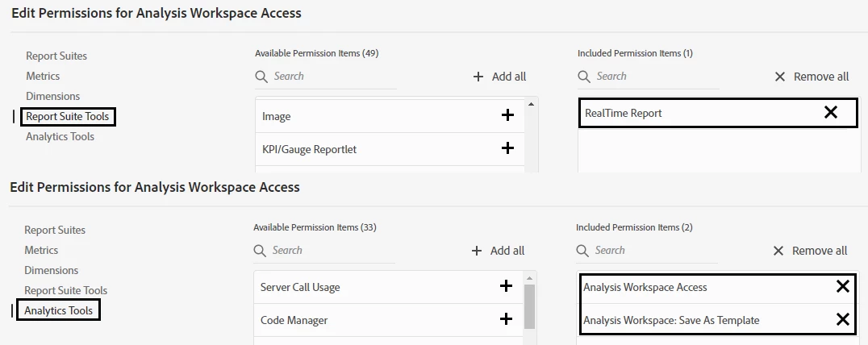Image resolution: width=868 pixels, height=345 pixels.
Task: Open Metrics in the panel listing Code Manager
Action: [41, 250]
